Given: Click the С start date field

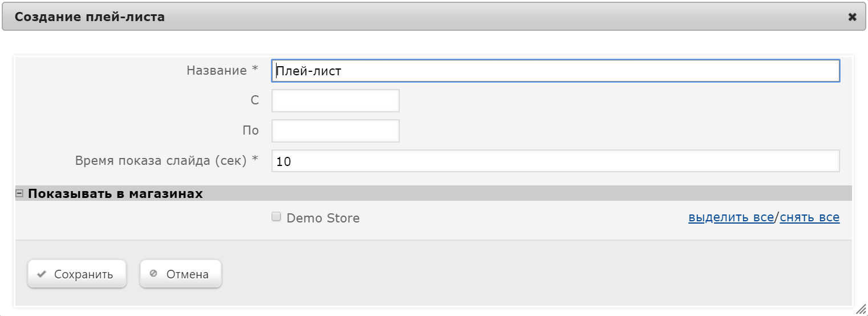Looking at the screenshot, I should tap(335, 101).
